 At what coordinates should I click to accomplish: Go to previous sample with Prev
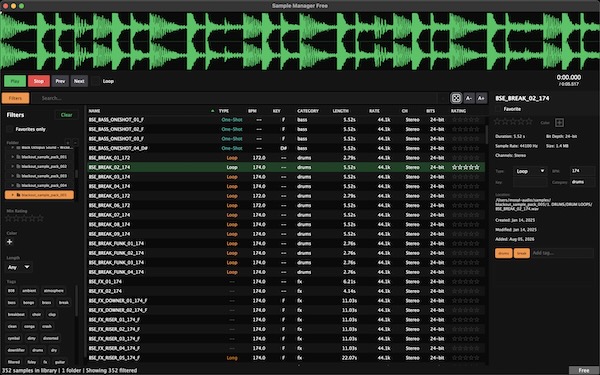coord(60,81)
